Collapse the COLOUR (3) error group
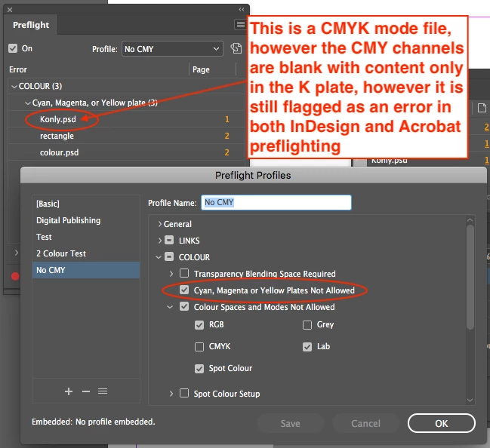 14,87
